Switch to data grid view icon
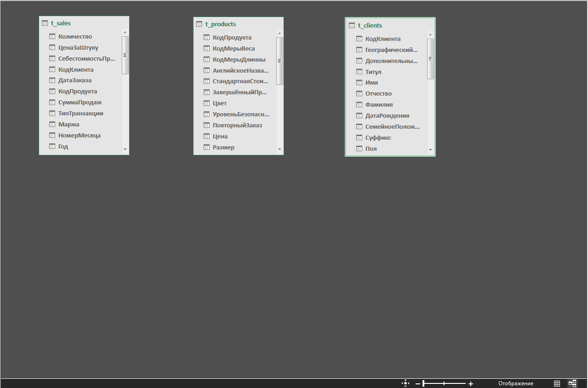 557,383
